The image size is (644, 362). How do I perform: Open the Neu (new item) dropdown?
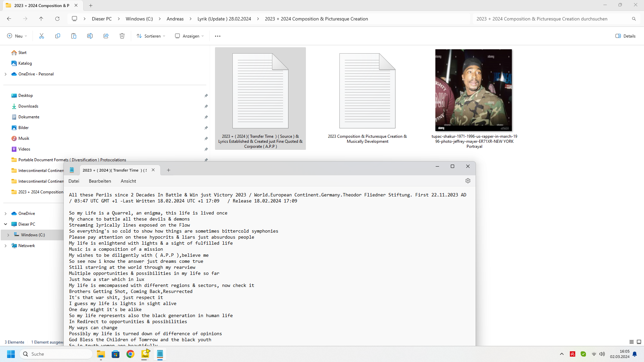tap(17, 36)
